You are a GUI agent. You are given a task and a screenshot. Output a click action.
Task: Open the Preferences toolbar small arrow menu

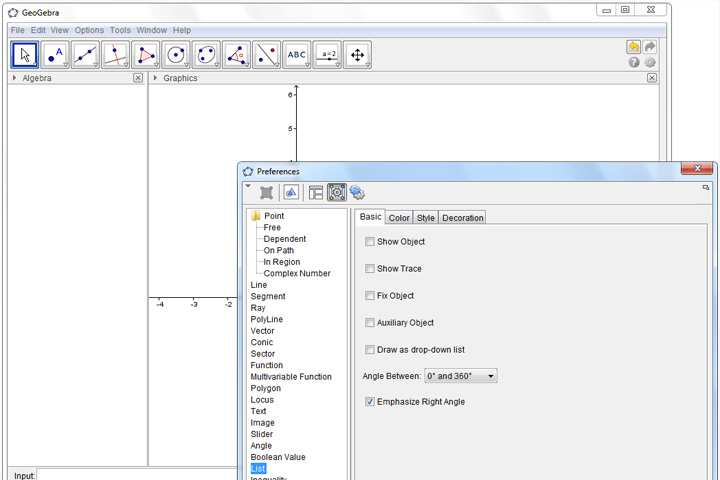[248, 186]
